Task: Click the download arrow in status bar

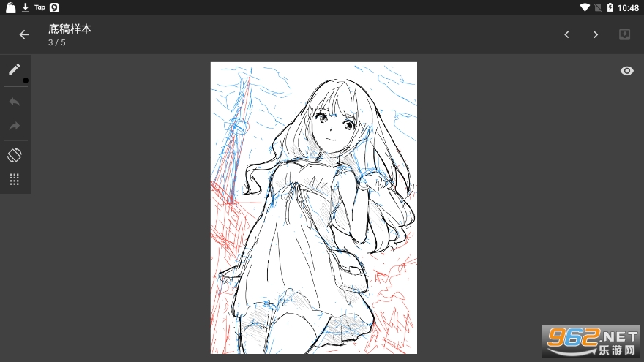Action: [26, 7]
